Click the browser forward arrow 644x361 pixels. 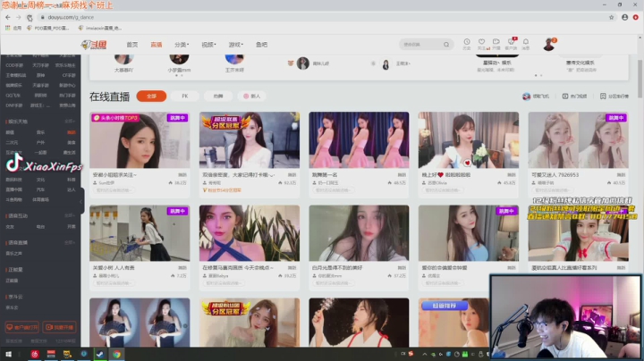(x=18, y=17)
